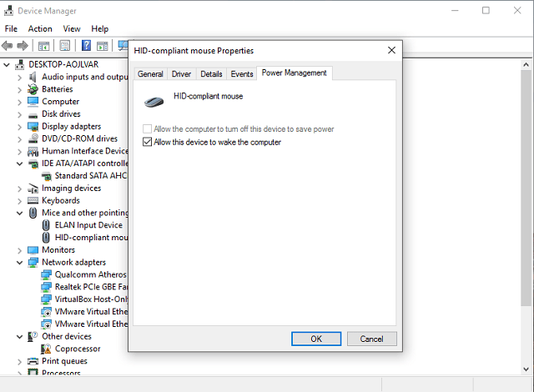Viewport: 534px width, 392px height.
Task: Collapse the Mice and other pointing devices node
Action: 20,213
